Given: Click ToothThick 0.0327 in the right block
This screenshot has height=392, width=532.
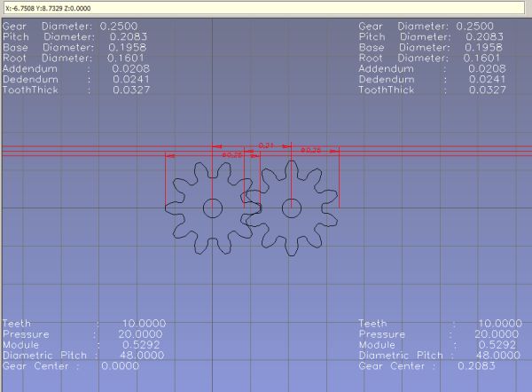Looking at the screenshot, I should pos(433,90).
